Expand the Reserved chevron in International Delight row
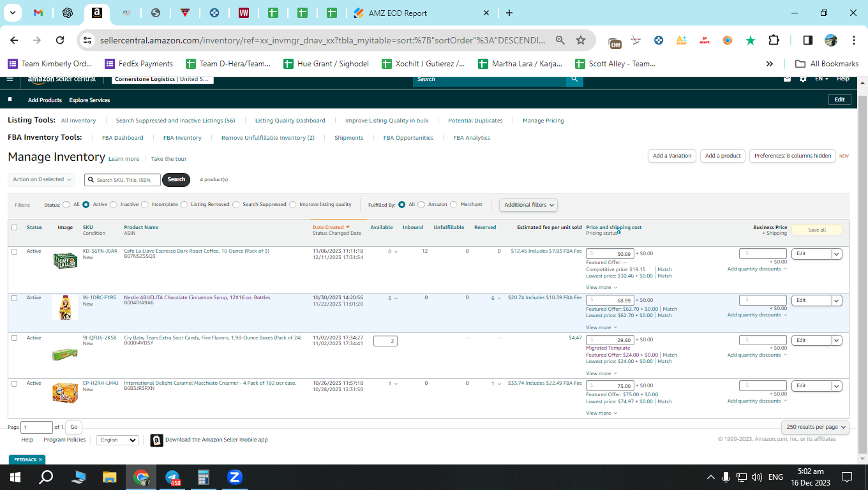The height and width of the screenshot is (490, 868). [x=500, y=384]
